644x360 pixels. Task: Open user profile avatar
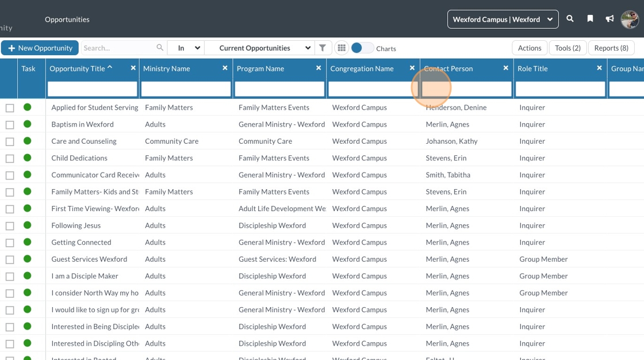tap(630, 20)
